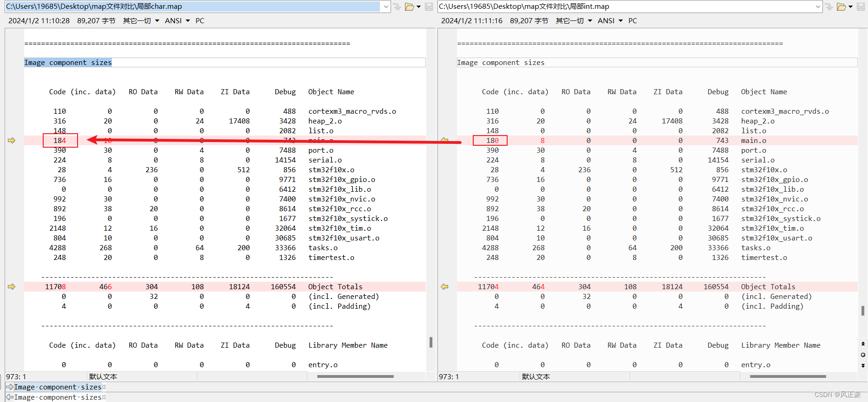This screenshot has height=402, width=868.
Task: Click the (incl. Generated) line in the right pane
Action: (x=777, y=296)
